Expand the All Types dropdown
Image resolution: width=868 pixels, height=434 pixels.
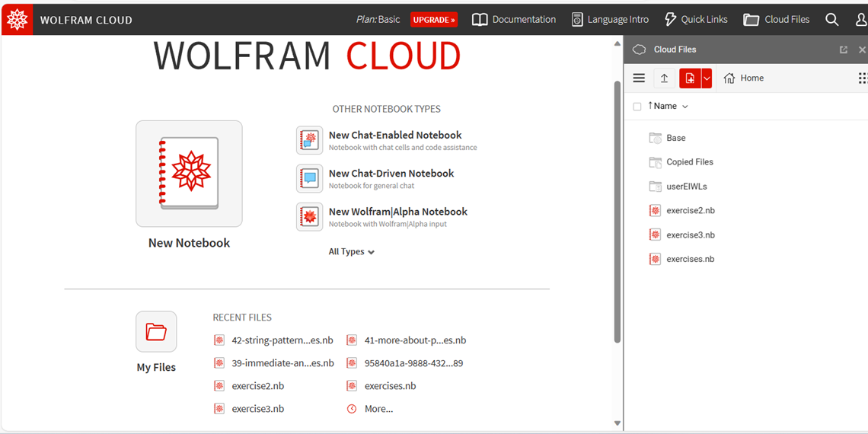pyautogui.click(x=352, y=251)
